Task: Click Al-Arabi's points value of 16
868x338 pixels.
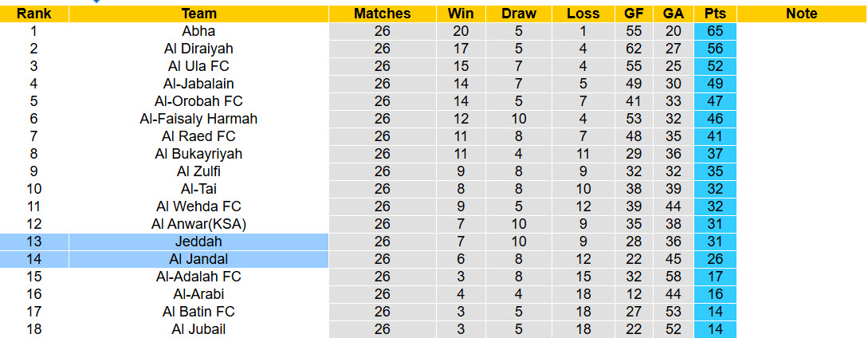Action: coord(715,294)
